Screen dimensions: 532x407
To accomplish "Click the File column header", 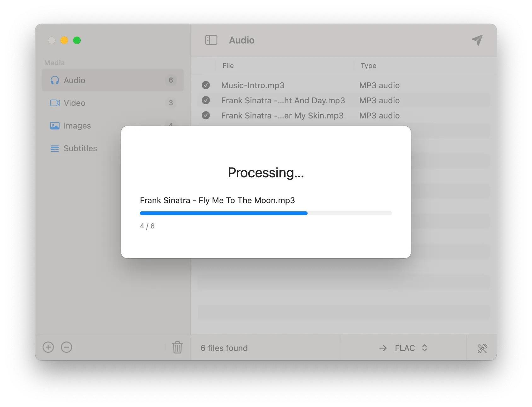I will [228, 66].
